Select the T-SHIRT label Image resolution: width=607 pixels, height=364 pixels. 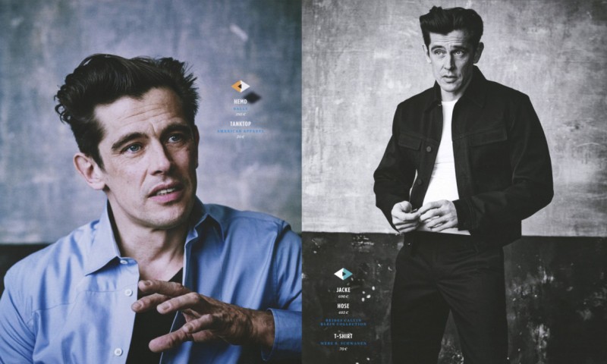pyautogui.click(x=343, y=334)
